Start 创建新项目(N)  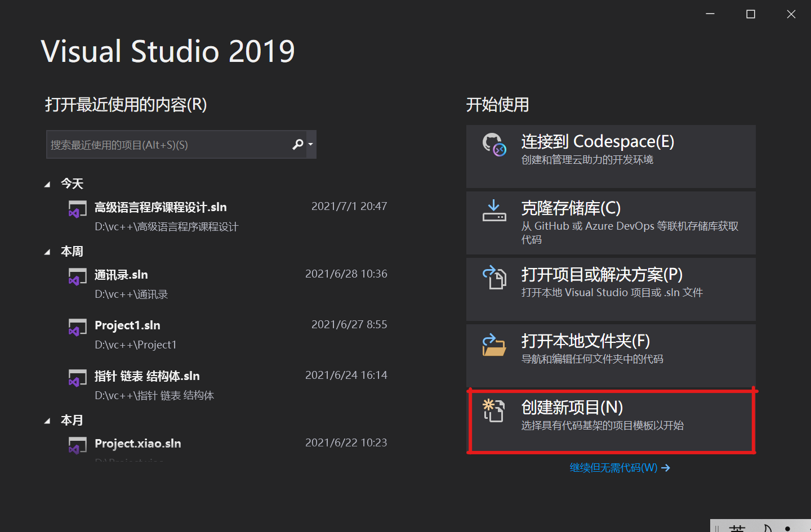point(611,421)
